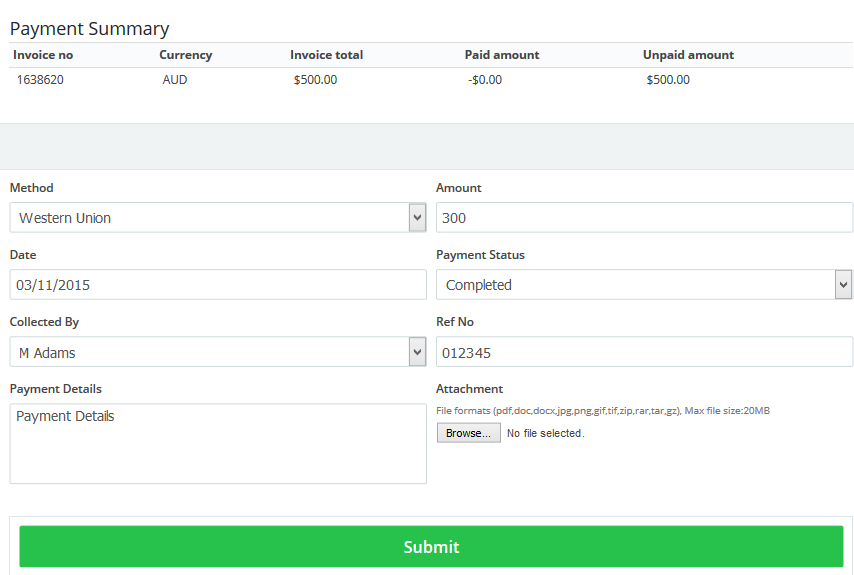This screenshot has height=575, width=854.
Task: Click the Currency column header
Action: pos(185,55)
